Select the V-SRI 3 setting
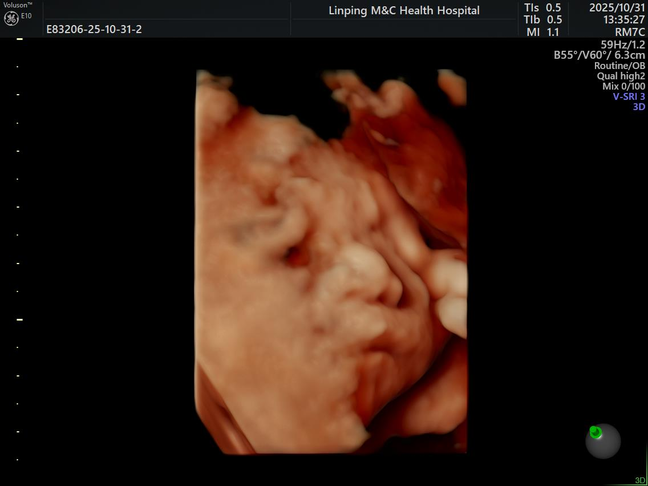 [628, 96]
